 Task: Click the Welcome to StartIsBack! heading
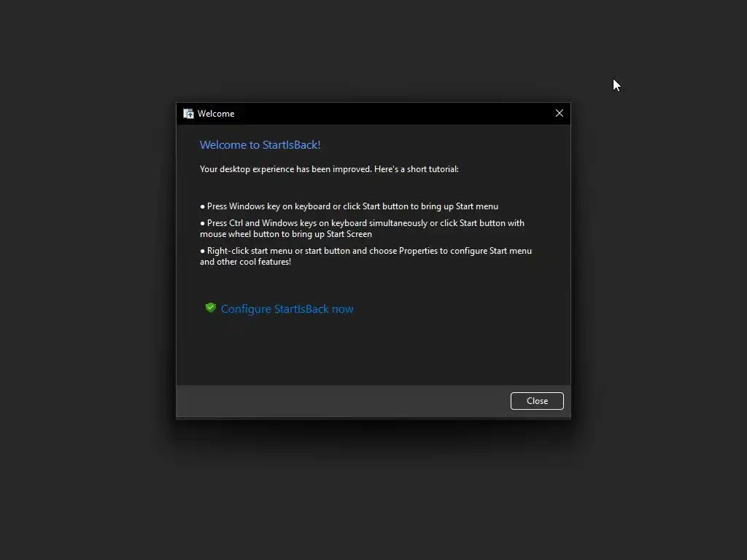coord(260,145)
